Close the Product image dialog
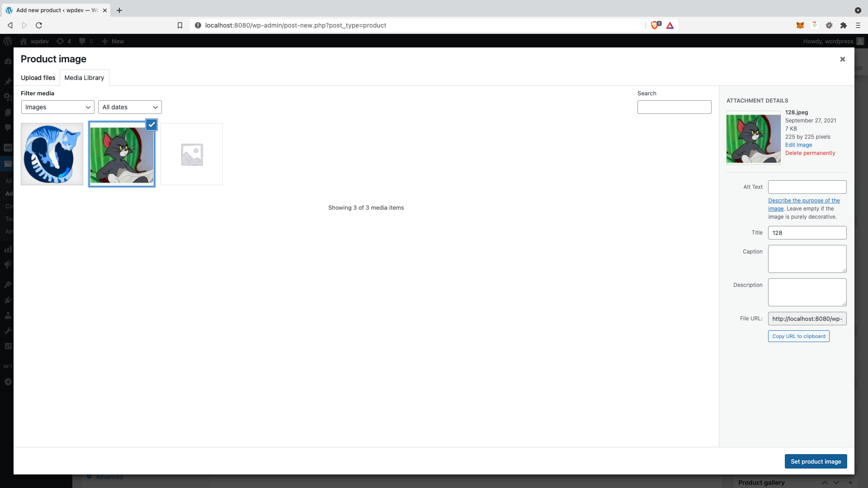This screenshot has width=868, height=488. [x=842, y=59]
